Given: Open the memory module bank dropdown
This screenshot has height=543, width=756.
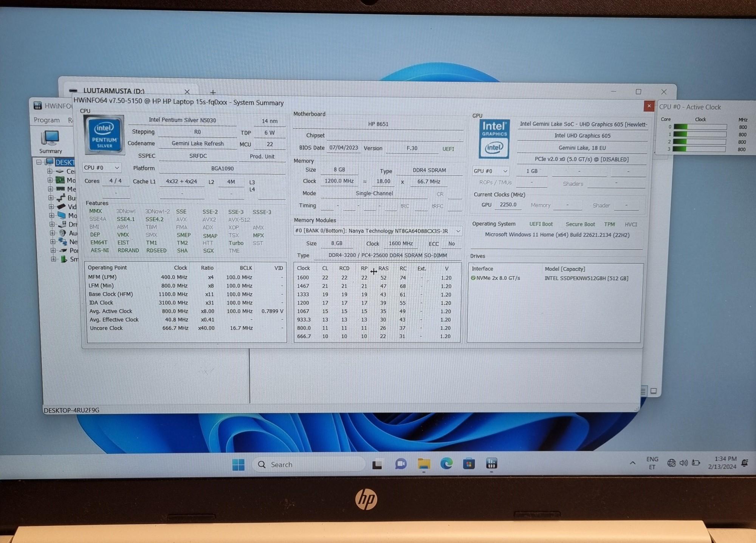Looking at the screenshot, I should (378, 231).
